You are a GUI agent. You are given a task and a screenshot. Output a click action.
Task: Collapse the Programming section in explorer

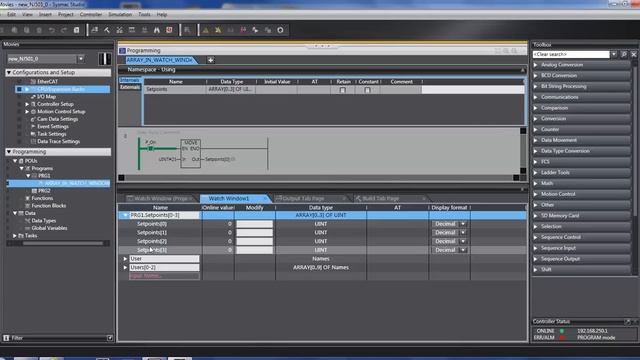[9, 152]
